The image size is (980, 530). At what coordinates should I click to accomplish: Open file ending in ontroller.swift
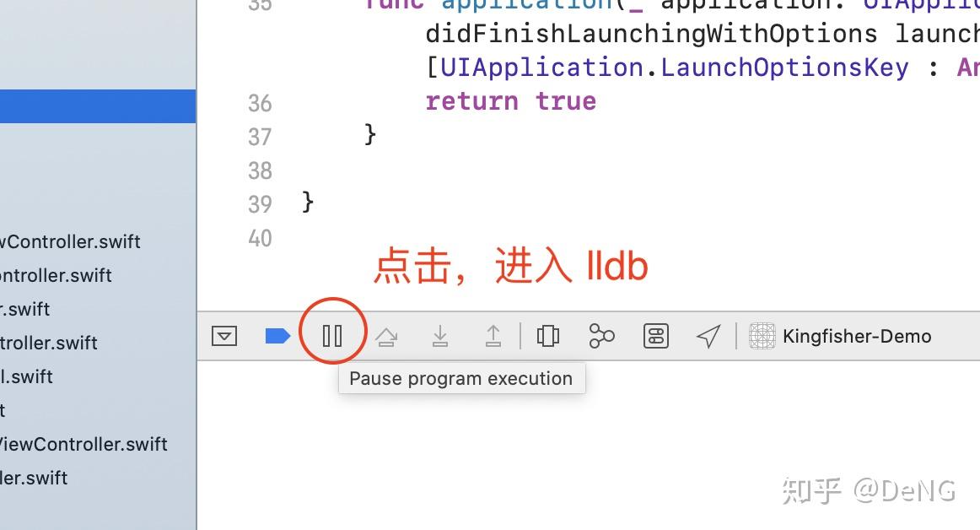pos(56,275)
